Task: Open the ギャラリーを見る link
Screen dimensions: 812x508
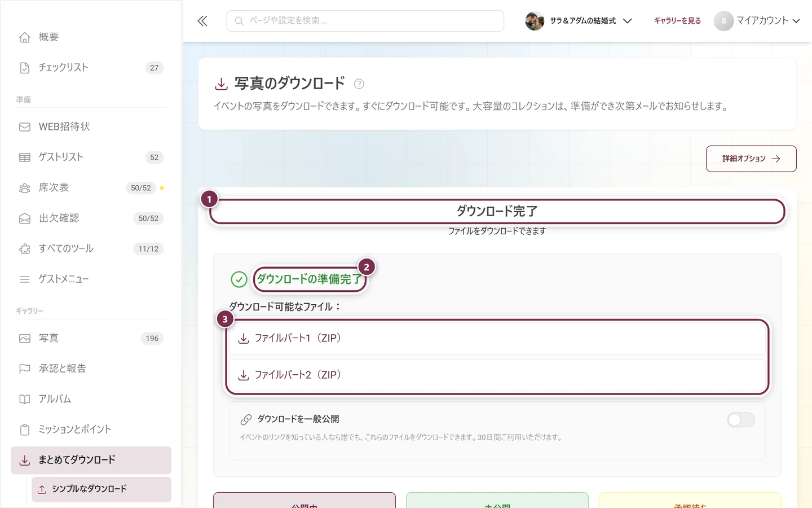Action: point(677,21)
